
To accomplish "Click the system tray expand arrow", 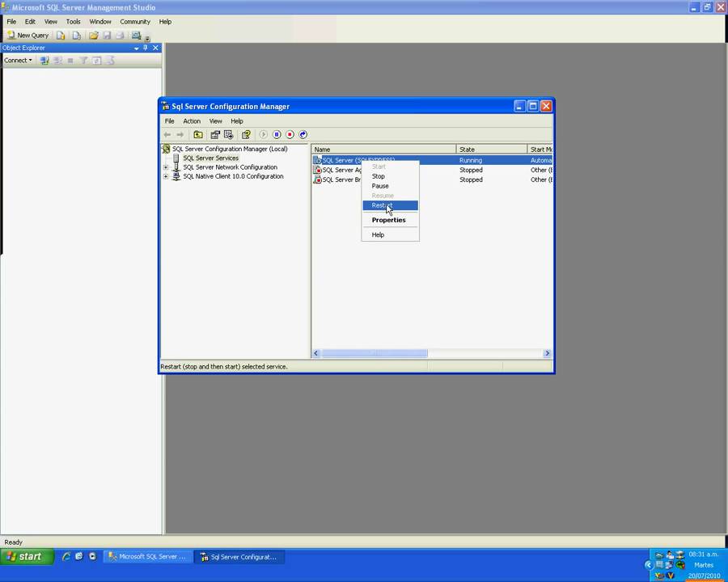I will (649, 565).
